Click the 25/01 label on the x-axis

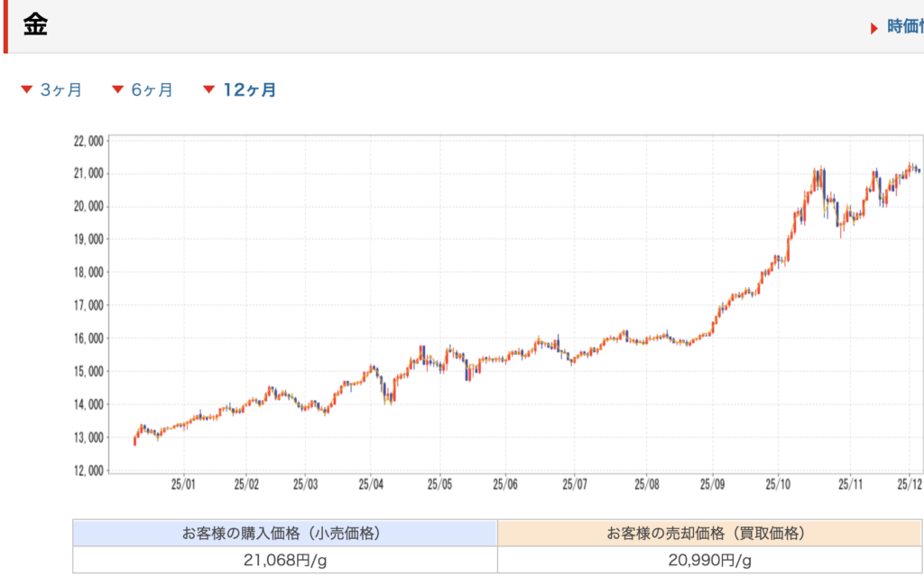tap(183, 485)
